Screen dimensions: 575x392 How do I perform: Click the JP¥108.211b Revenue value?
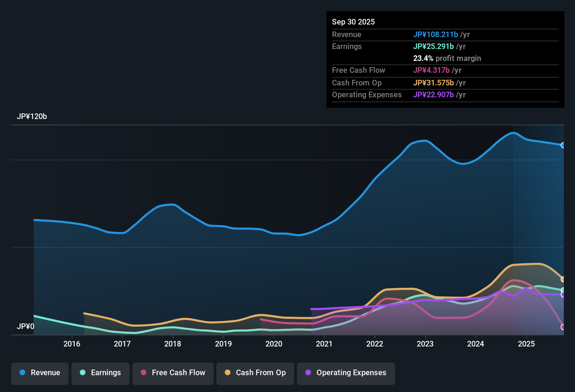coord(436,34)
